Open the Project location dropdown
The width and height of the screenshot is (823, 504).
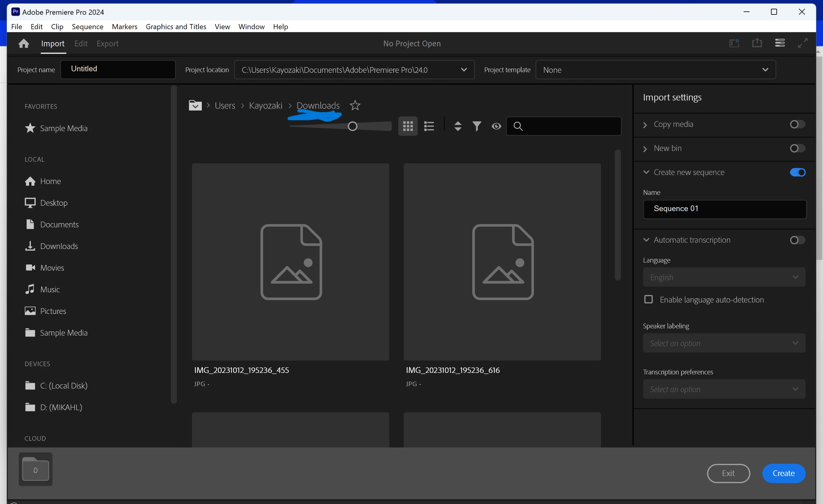pos(464,70)
